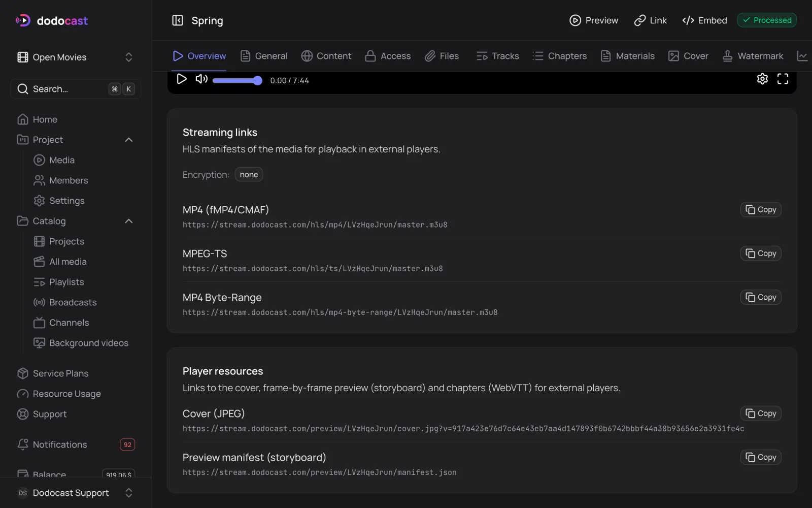Screen dimensions: 812x508
Task: Open the Watermark tab
Action: [x=753, y=56]
